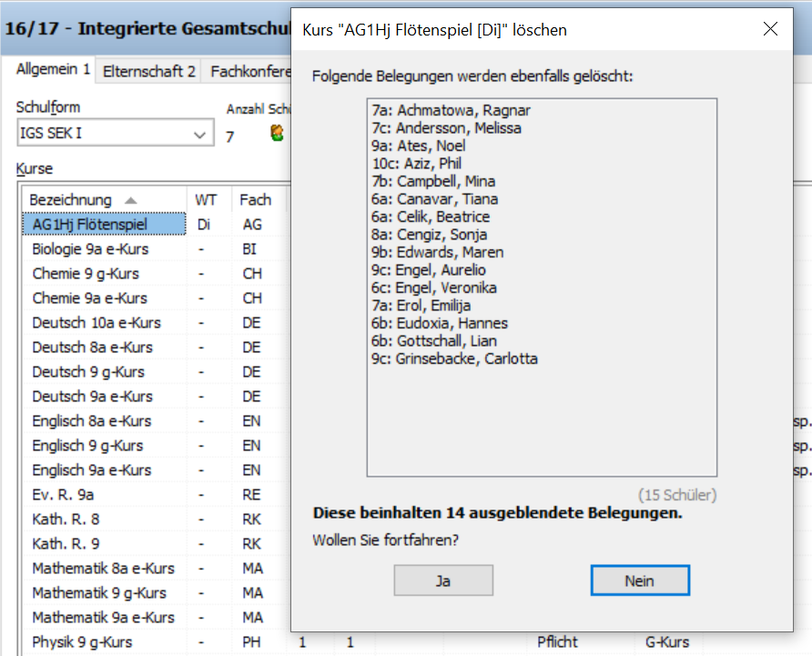Click student entry Achmatowa, Ragnar in list
This screenshot has height=656, width=812.
(x=451, y=110)
